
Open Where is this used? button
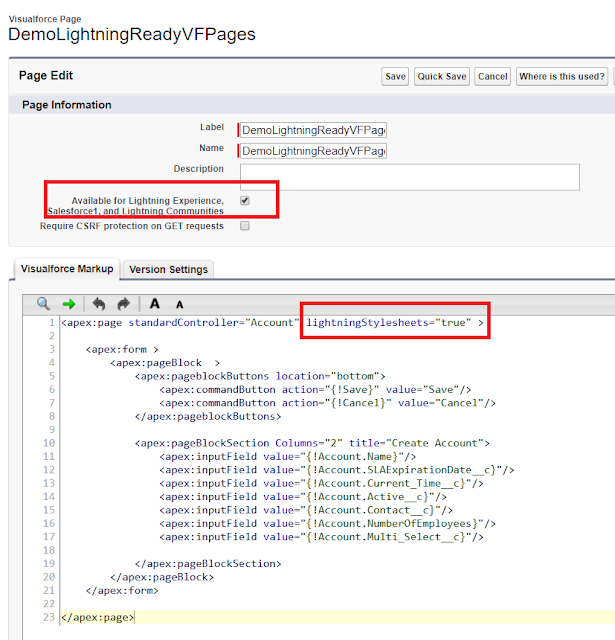click(562, 76)
